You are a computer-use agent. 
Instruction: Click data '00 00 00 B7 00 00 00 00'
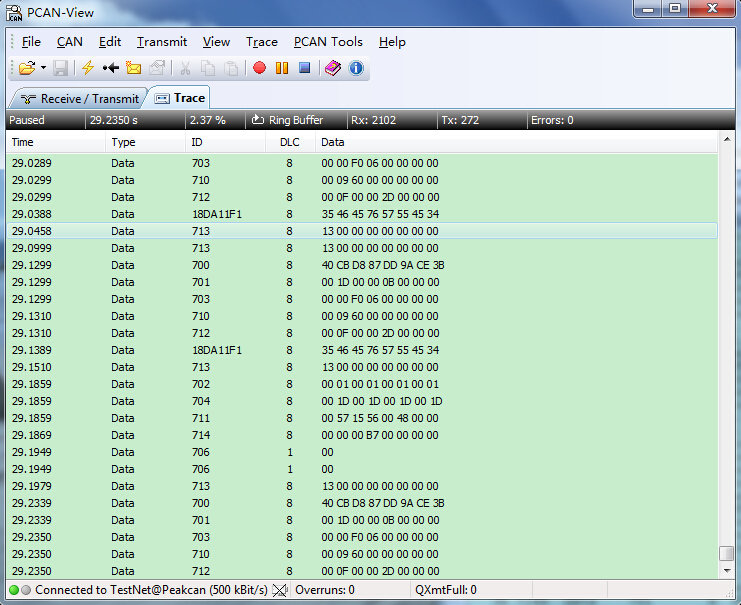[x=380, y=435]
